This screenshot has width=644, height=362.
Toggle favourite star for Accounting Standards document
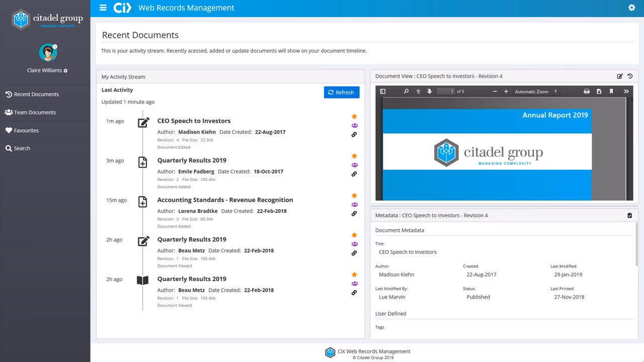click(354, 196)
